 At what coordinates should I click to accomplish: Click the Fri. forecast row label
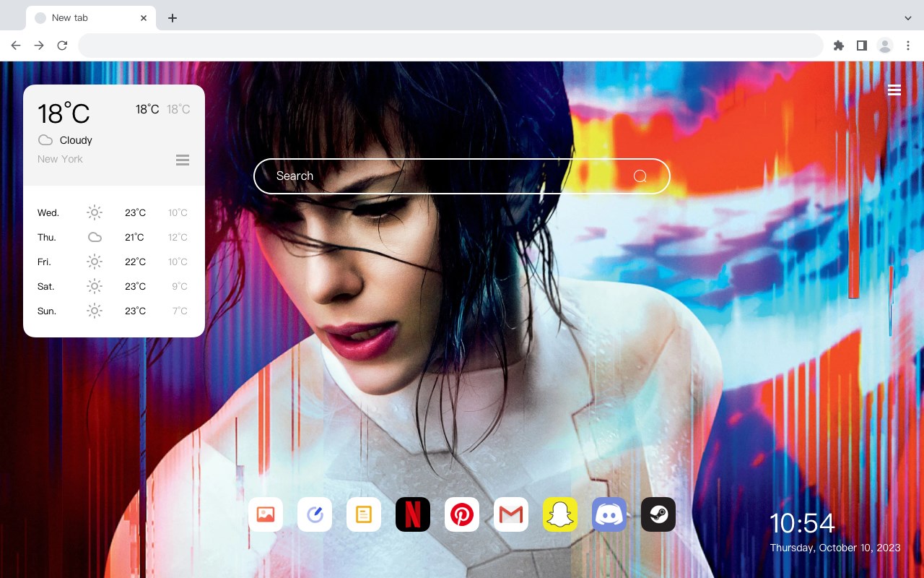(x=44, y=262)
